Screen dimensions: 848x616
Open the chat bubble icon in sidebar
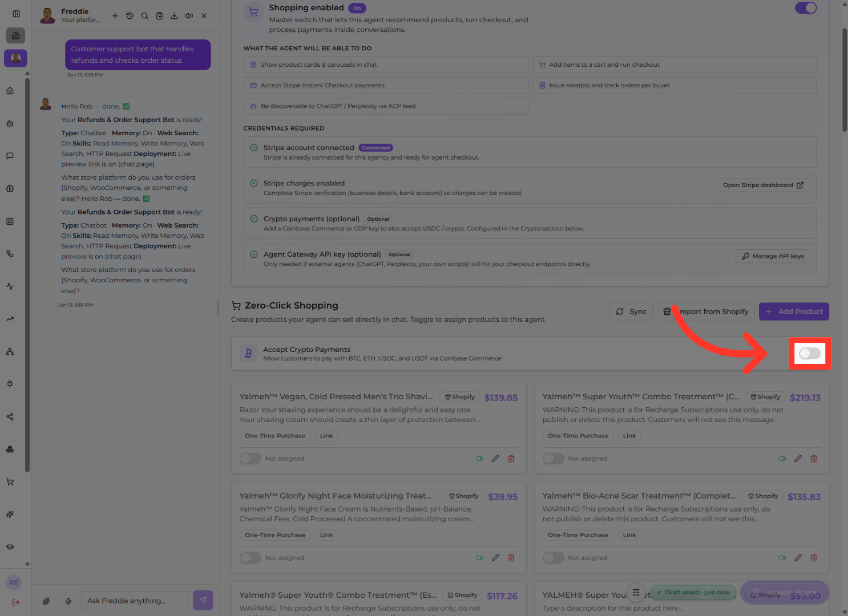(x=10, y=156)
